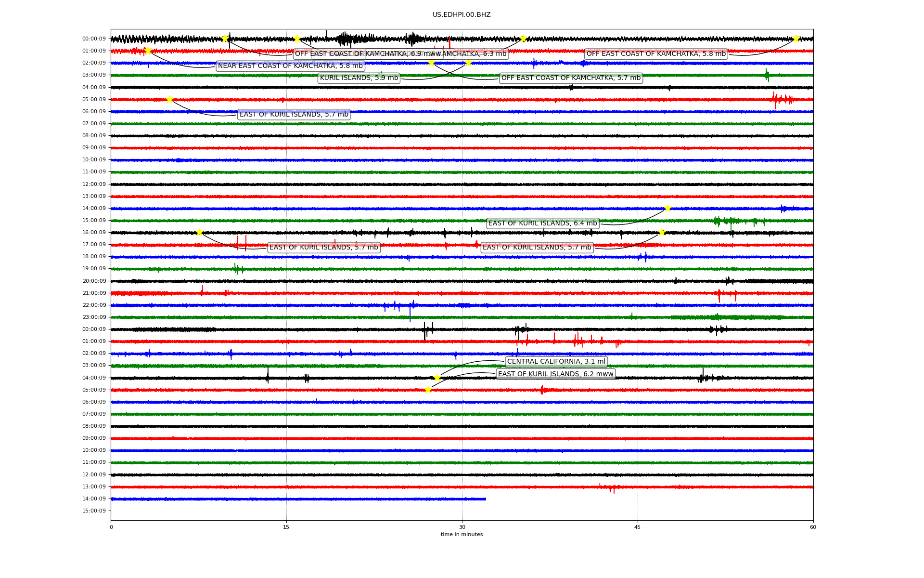
Task: Click the 17:00:09 row time label
Action: coord(94,245)
